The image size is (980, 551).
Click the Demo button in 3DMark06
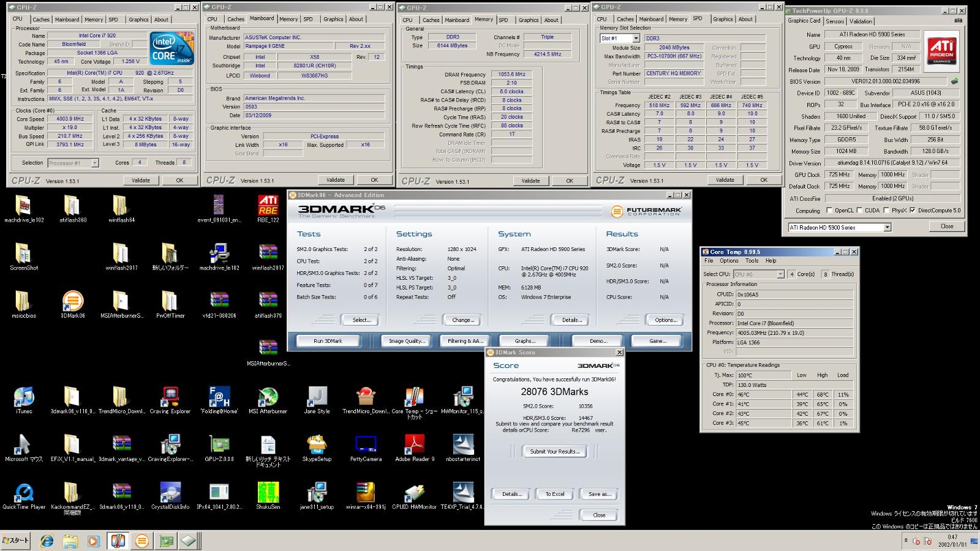click(598, 341)
